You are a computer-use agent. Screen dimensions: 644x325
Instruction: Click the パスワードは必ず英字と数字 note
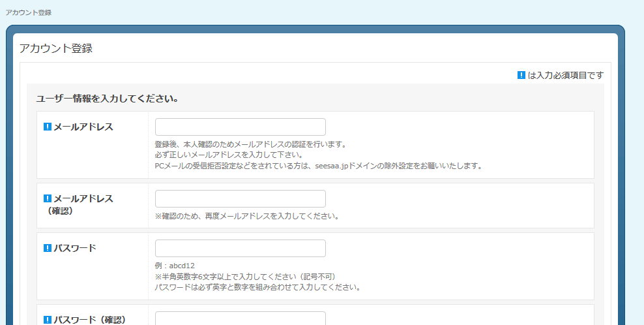pos(258,287)
